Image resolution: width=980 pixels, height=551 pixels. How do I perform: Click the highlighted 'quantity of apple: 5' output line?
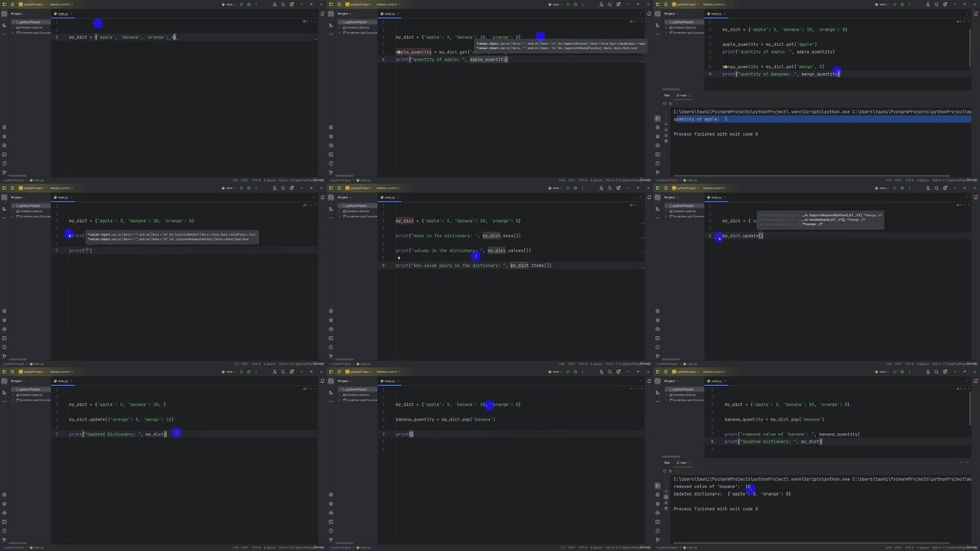pos(822,119)
